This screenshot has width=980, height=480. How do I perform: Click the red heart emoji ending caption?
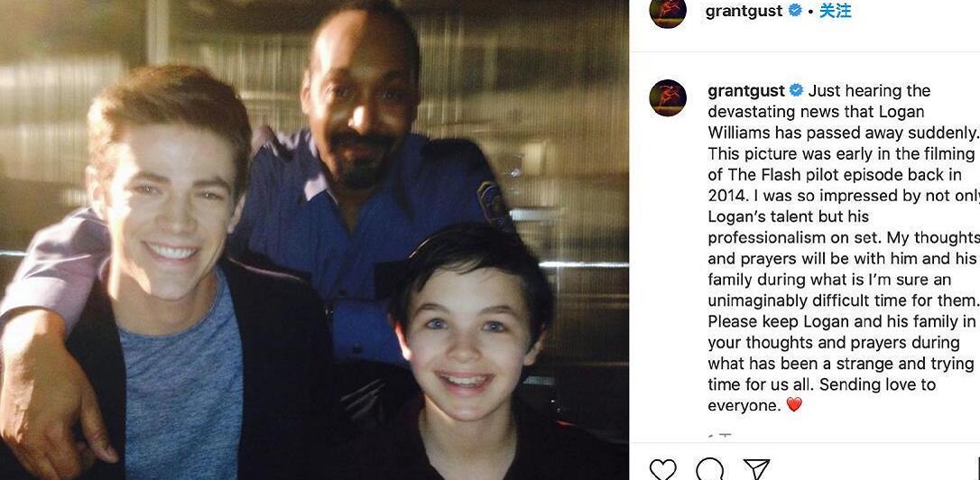tap(794, 405)
